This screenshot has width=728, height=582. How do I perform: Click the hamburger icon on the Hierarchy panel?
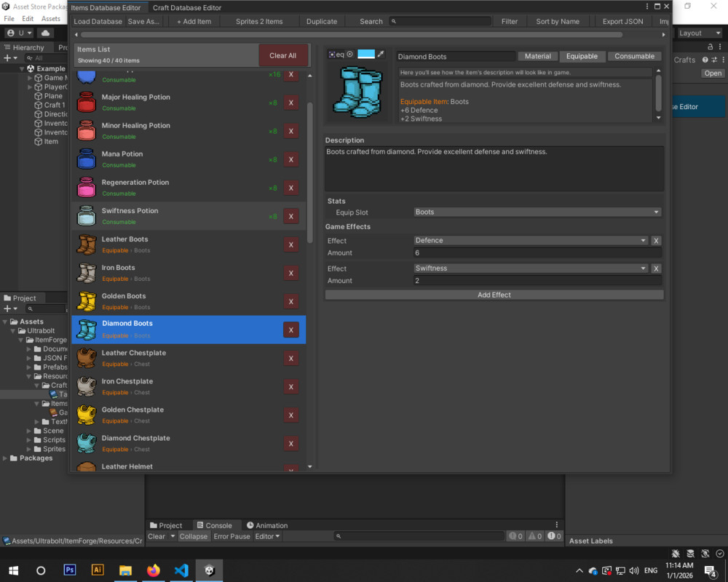click(x=7, y=47)
